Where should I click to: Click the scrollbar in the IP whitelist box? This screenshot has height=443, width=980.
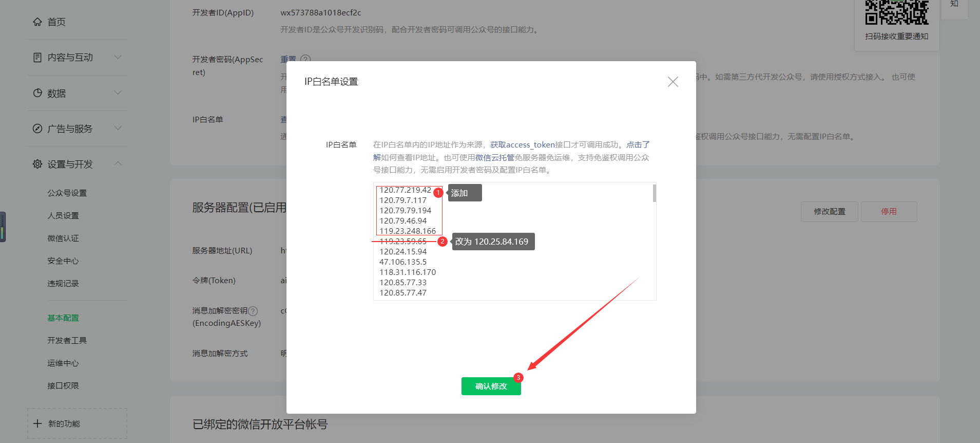tap(655, 193)
